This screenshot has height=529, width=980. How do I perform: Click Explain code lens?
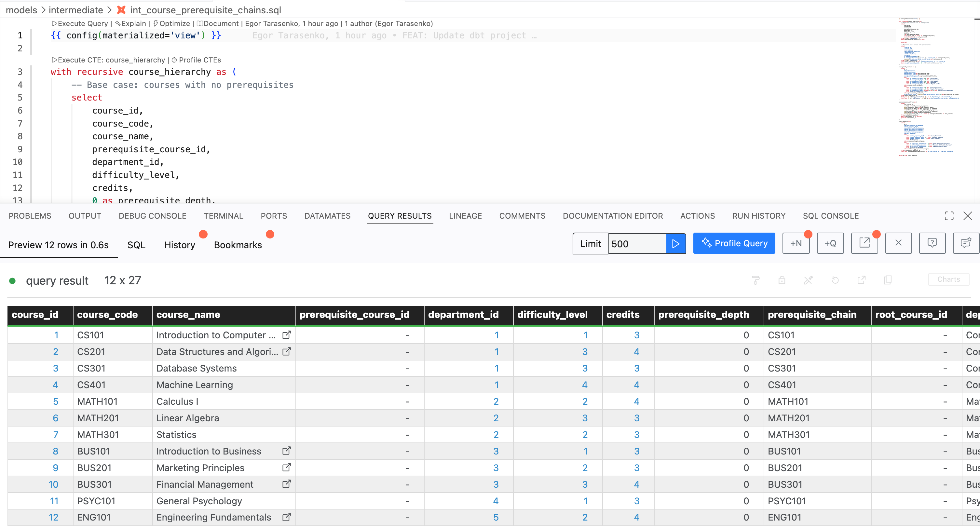point(130,23)
